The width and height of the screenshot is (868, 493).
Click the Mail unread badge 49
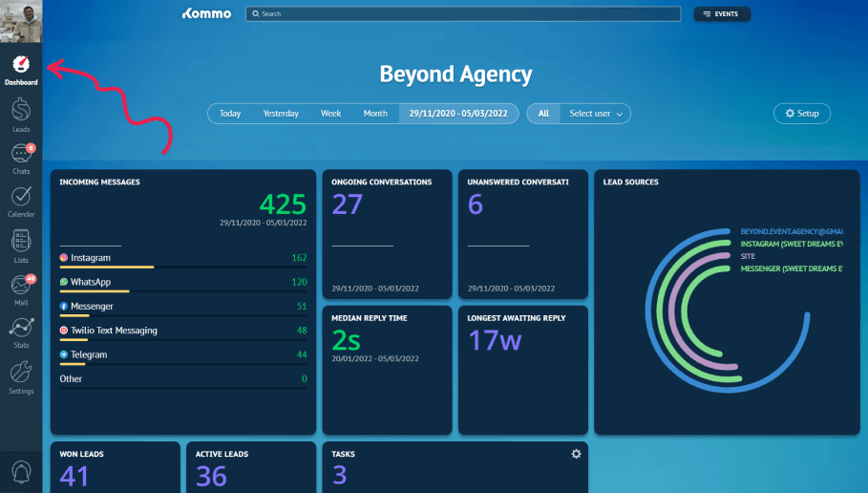point(31,279)
